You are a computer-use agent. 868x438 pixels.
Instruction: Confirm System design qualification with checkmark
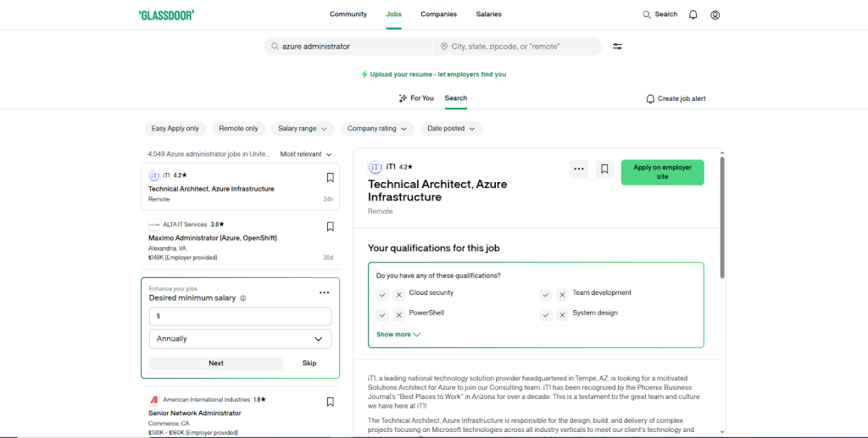coord(546,314)
